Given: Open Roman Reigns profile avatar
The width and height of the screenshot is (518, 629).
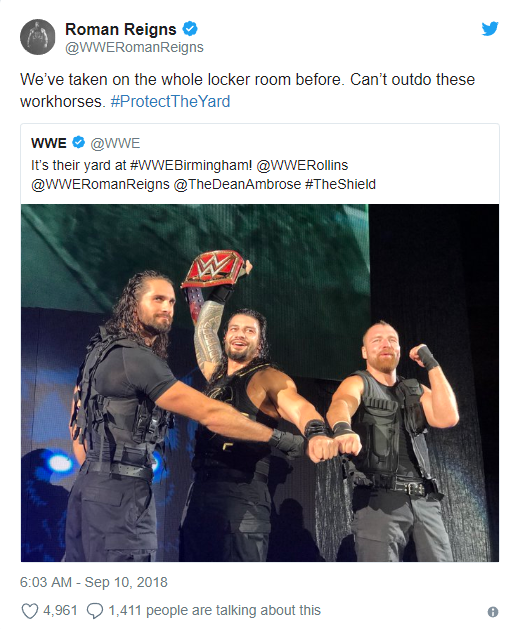Looking at the screenshot, I should 38,37.
